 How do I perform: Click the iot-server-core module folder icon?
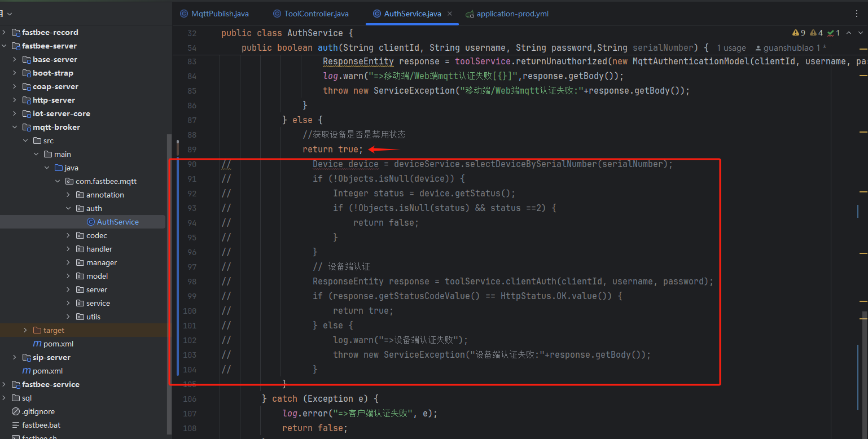(x=26, y=113)
